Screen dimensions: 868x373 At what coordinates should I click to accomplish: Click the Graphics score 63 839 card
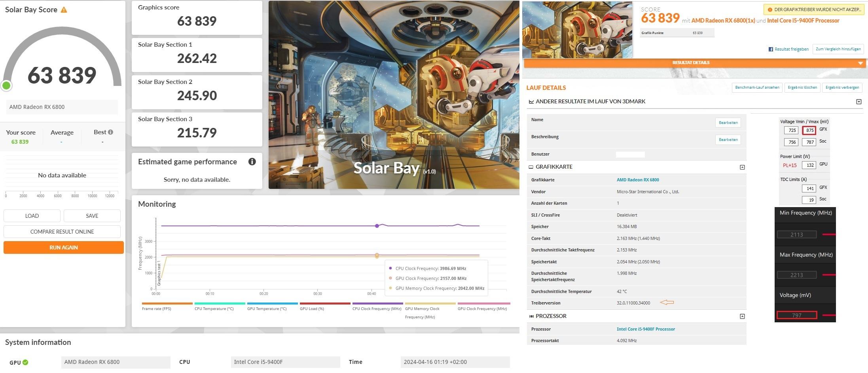pos(197,18)
